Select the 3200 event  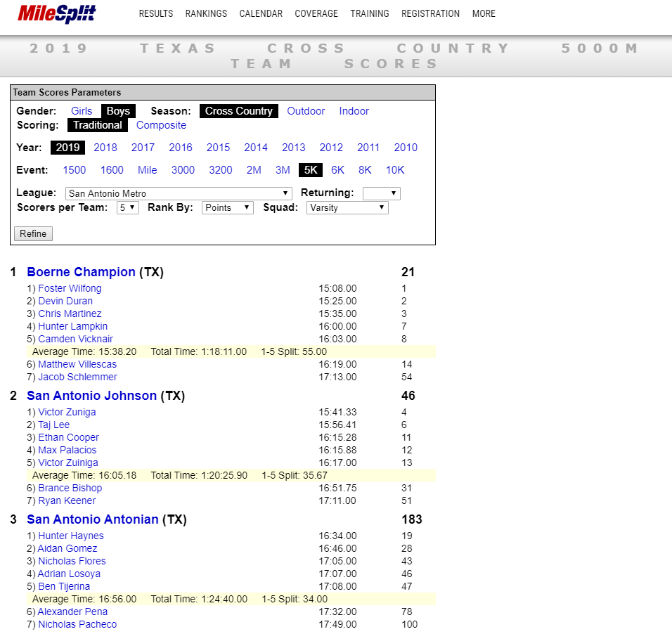click(218, 169)
